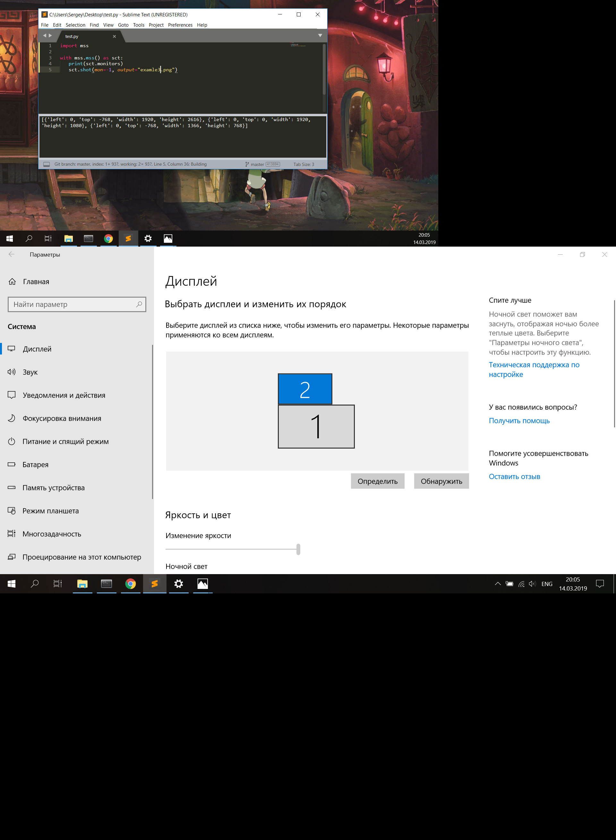Screen dimensions: 616x840
Task: Open the Preferences menu in Sublime Text
Action: coord(180,25)
